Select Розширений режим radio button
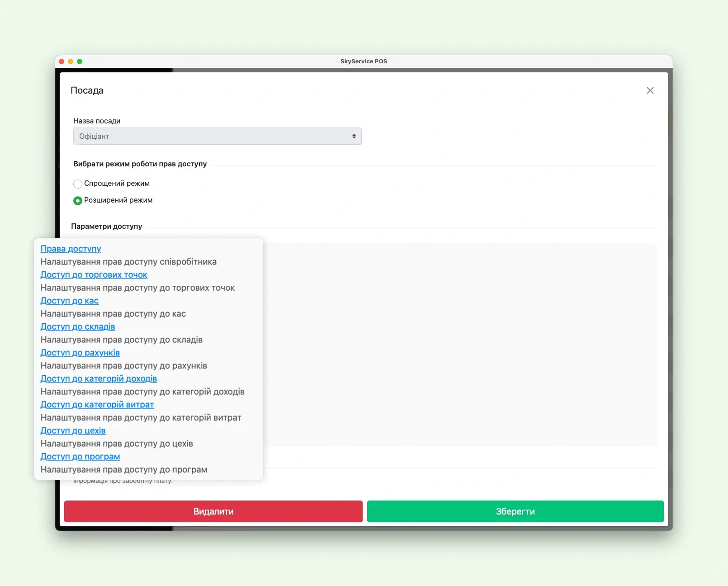Image resolution: width=728 pixels, height=586 pixels. pyautogui.click(x=78, y=200)
